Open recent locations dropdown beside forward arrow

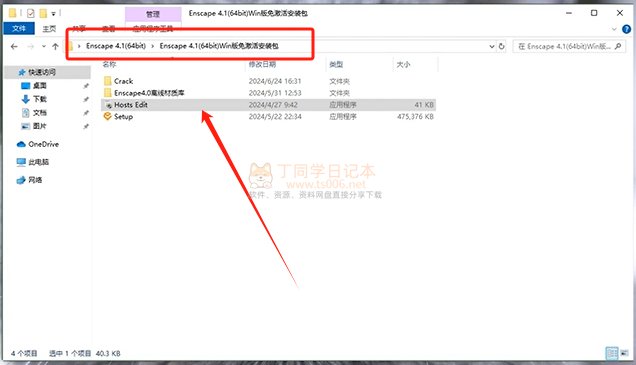(x=43, y=46)
